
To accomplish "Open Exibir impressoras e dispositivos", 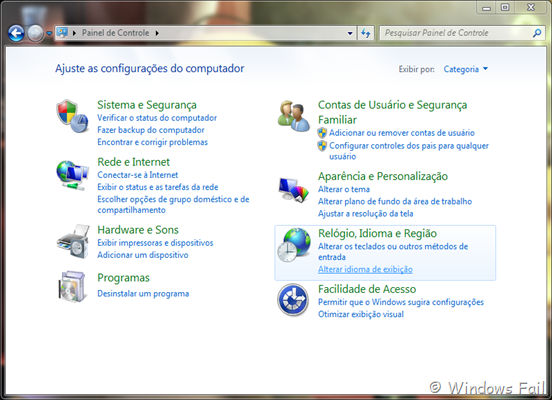I will 155,243.
